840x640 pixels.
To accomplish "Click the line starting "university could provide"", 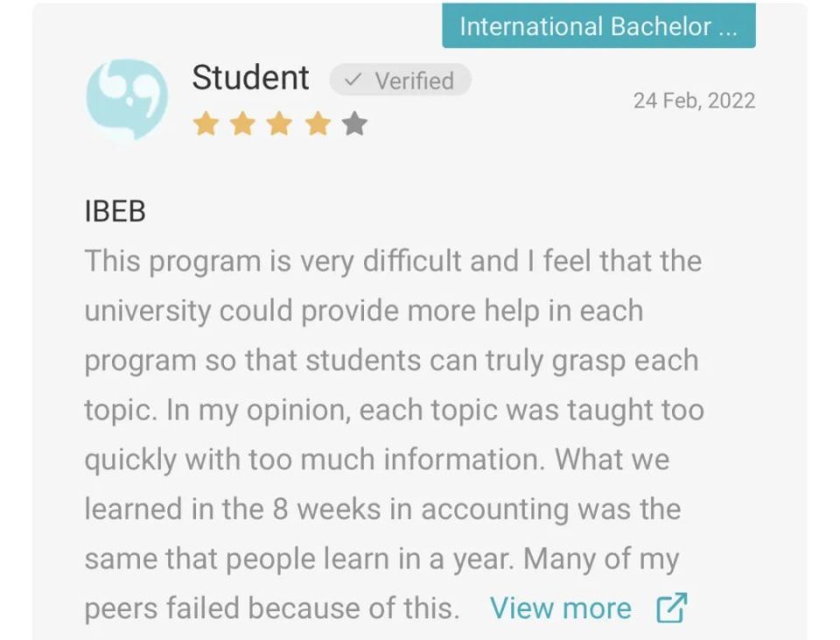I will 363,311.
